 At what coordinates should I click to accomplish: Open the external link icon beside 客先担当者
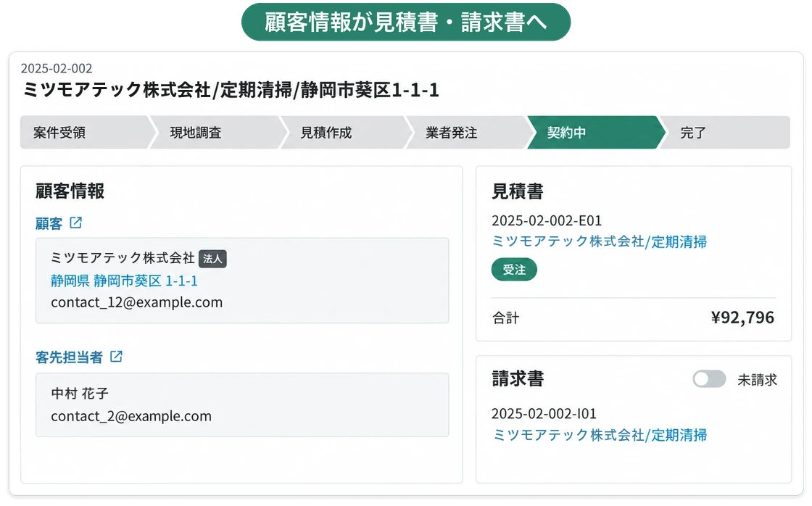point(116,357)
